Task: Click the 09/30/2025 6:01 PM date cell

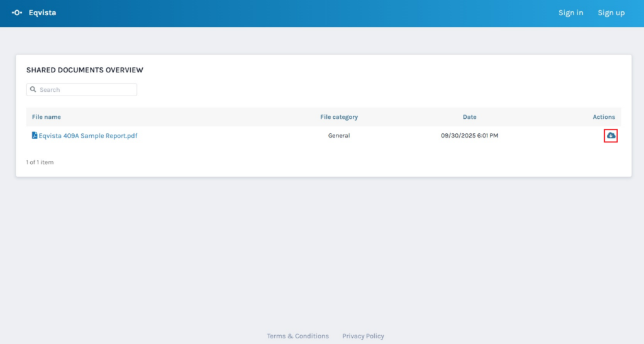Action: (x=469, y=135)
